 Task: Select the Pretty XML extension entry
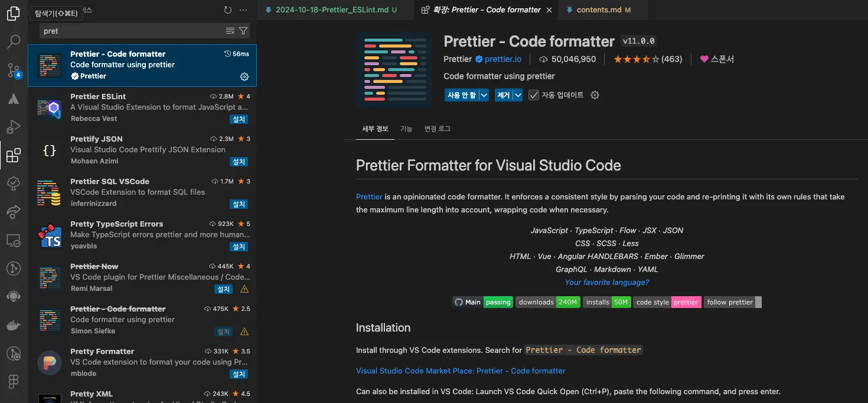(x=142, y=395)
